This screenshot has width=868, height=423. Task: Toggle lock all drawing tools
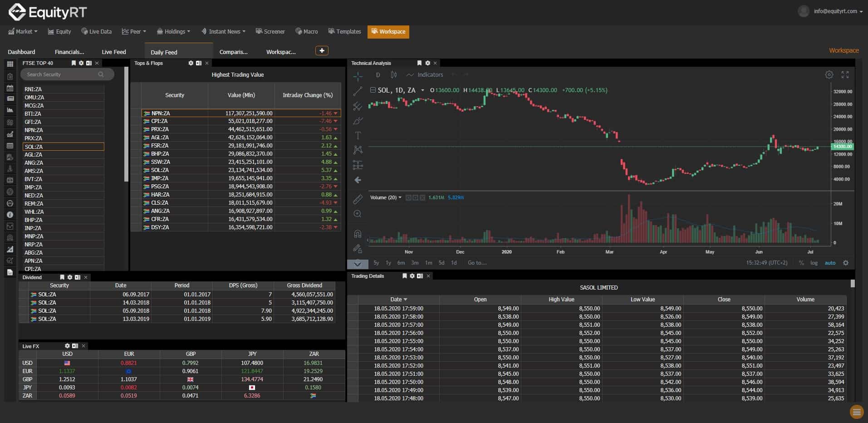tap(358, 249)
